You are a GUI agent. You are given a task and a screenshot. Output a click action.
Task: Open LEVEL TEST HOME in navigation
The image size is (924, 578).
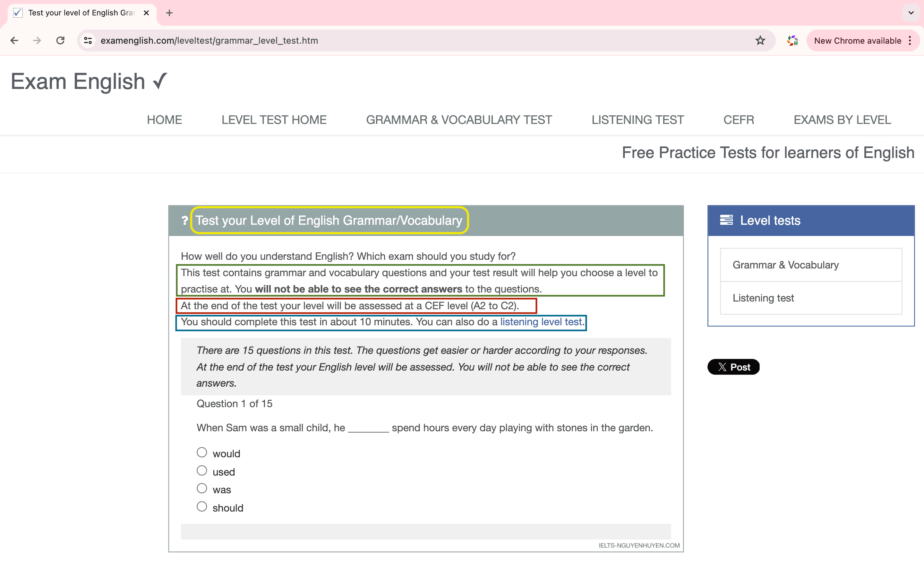(x=274, y=120)
